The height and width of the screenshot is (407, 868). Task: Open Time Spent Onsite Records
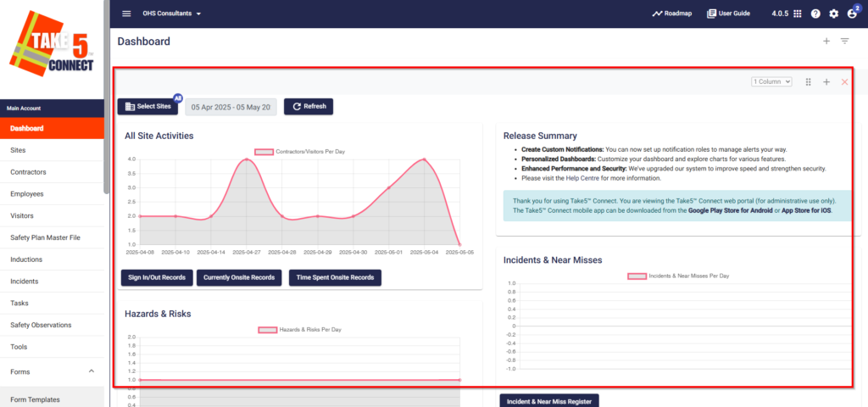coord(335,277)
